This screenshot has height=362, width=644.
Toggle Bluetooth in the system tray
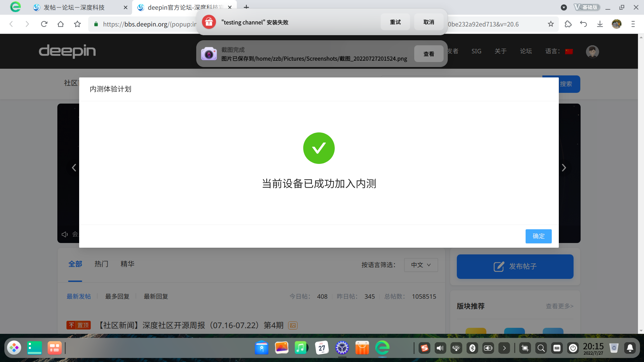[473, 348]
